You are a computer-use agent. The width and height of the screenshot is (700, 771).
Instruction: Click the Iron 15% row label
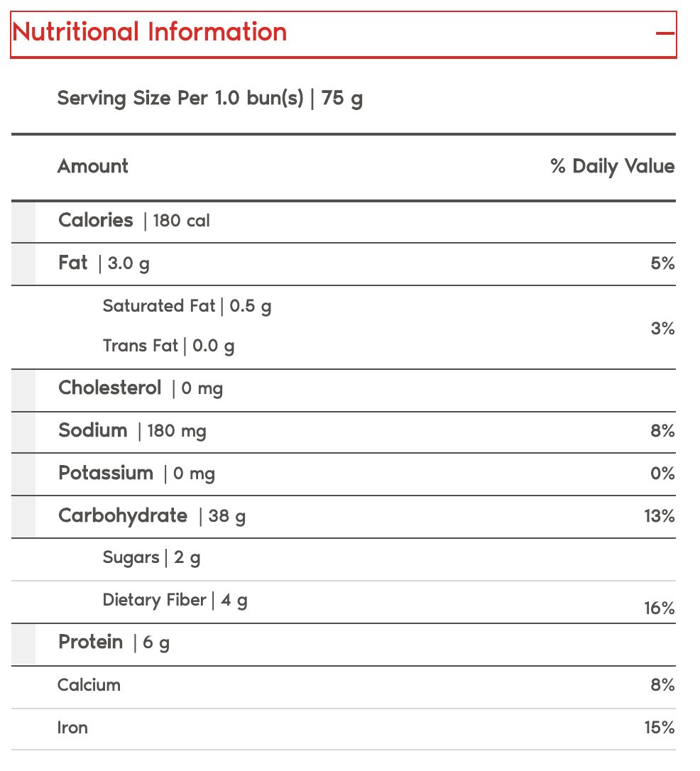click(x=72, y=728)
